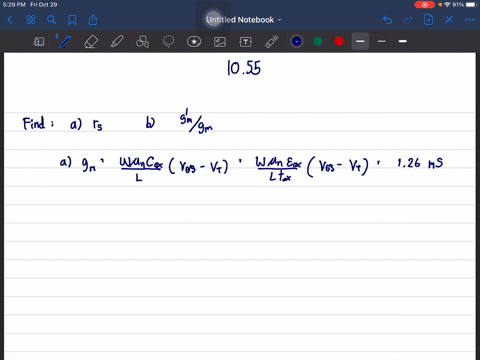Toggle read-only mode icon in toolbar
This screenshot has width=480, height=360.
(x=39, y=42)
